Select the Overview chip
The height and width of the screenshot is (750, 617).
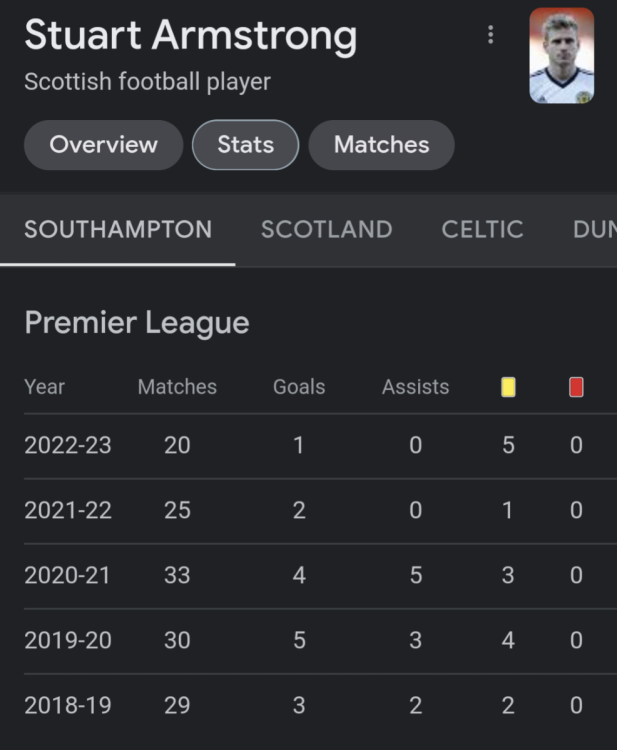[x=103, y=145]
